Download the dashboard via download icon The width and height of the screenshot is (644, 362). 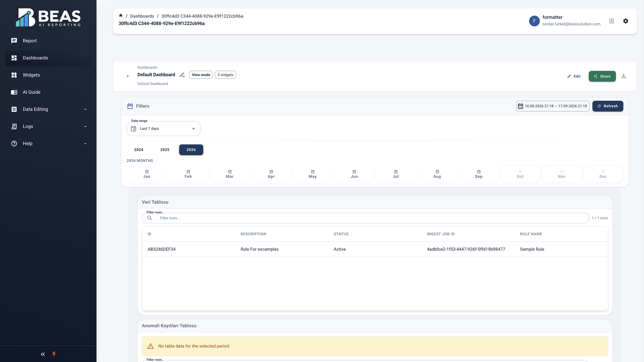click(623, 76)
